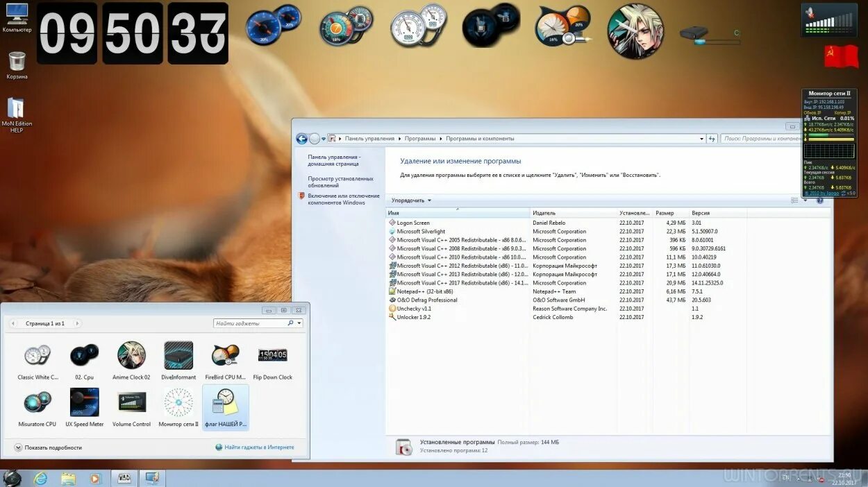Select the 02. Cpu gadget
The width and height of the screenshot is (868, 487).
pyautogui.click(x=84, y=361)
